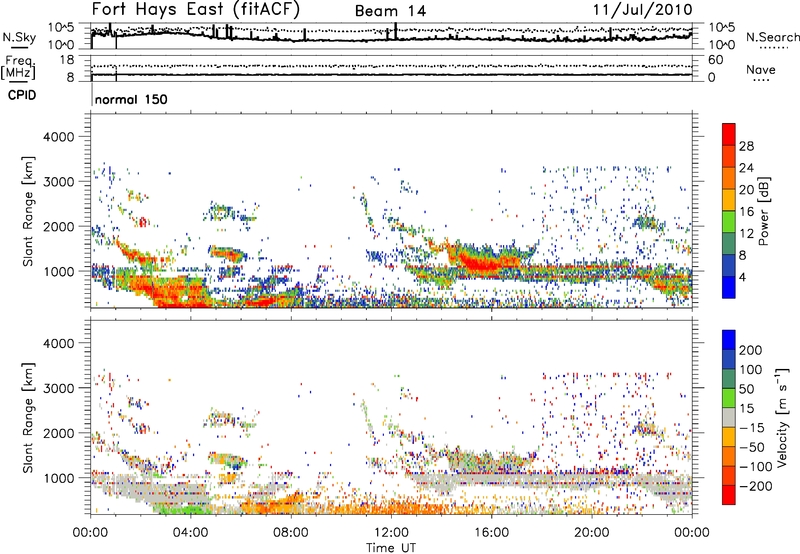Click the light green segment of Power color bar

729,221
